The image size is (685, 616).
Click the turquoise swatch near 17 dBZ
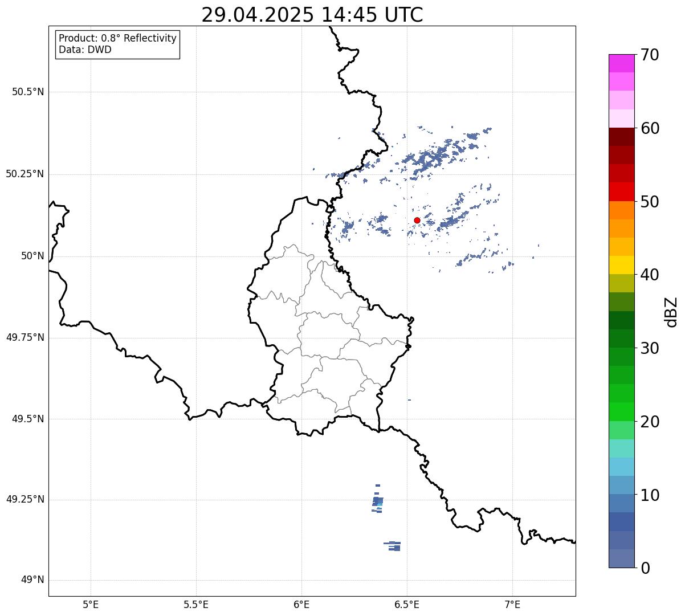[x=622, y=448]
